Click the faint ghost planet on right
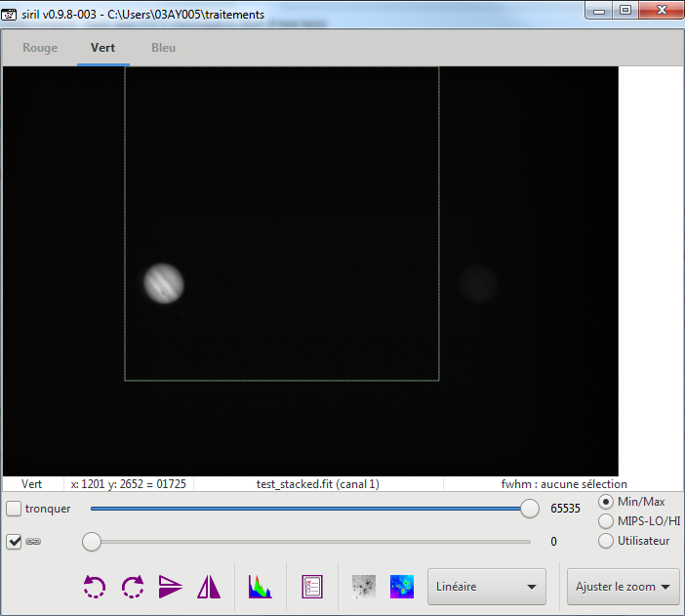Screen dimensions: 685x616 tap(478, 283)
